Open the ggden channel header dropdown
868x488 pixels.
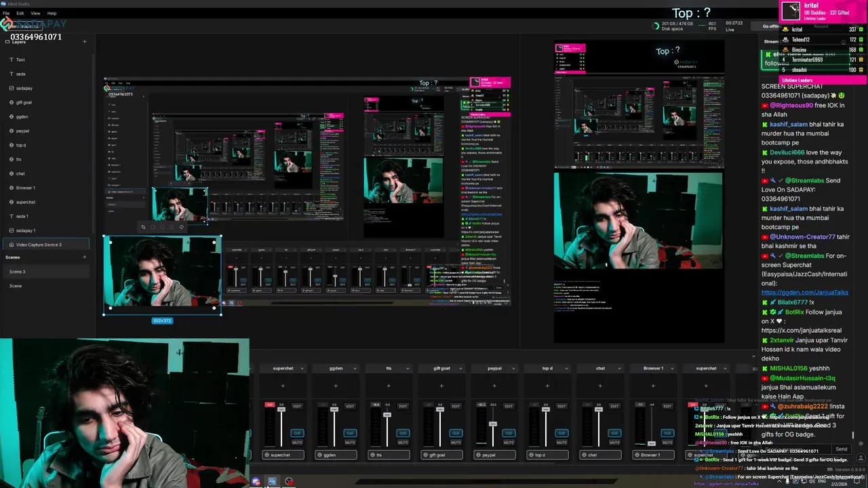click(x=355, y=369)
